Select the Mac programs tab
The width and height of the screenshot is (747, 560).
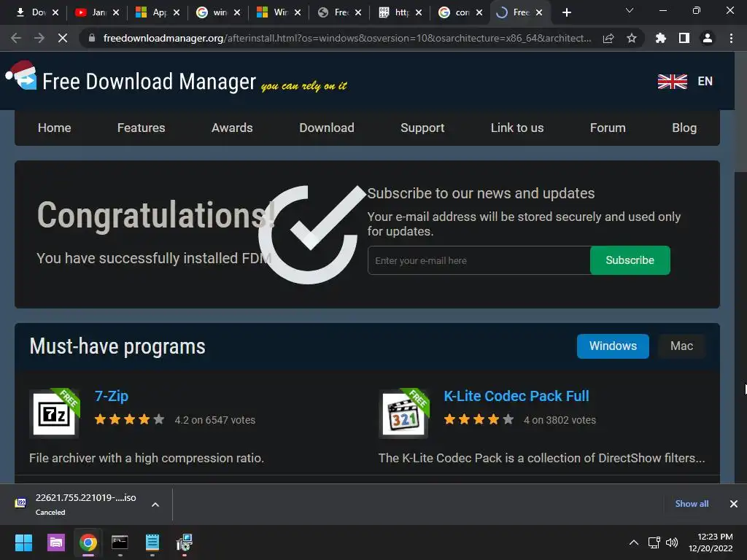click(x=681, y=346)
